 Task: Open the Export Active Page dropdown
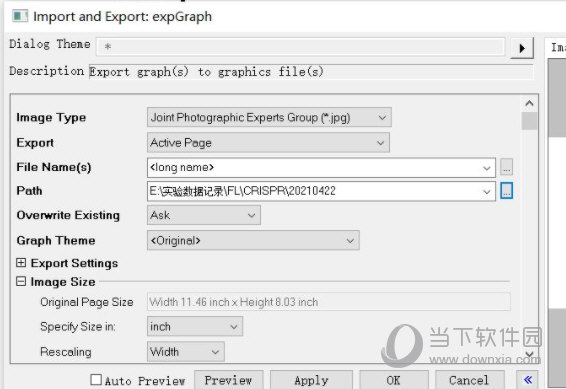click(268, 143)
